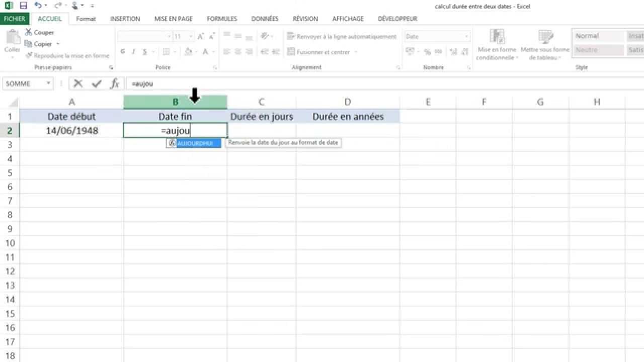Select the AUJOURDHUI autocomplete suggestion
644x362 pixels.
(194, 143)
